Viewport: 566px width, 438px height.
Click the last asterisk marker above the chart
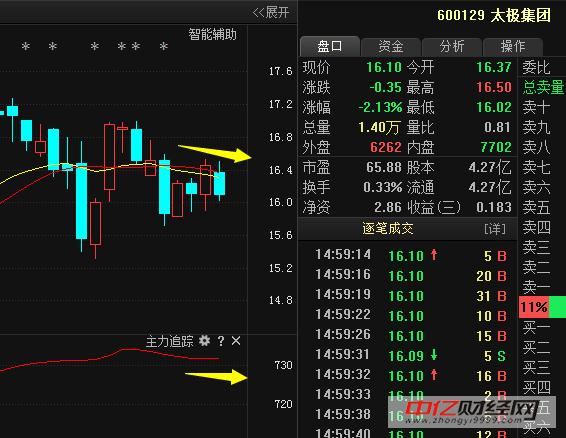point(164,47)
